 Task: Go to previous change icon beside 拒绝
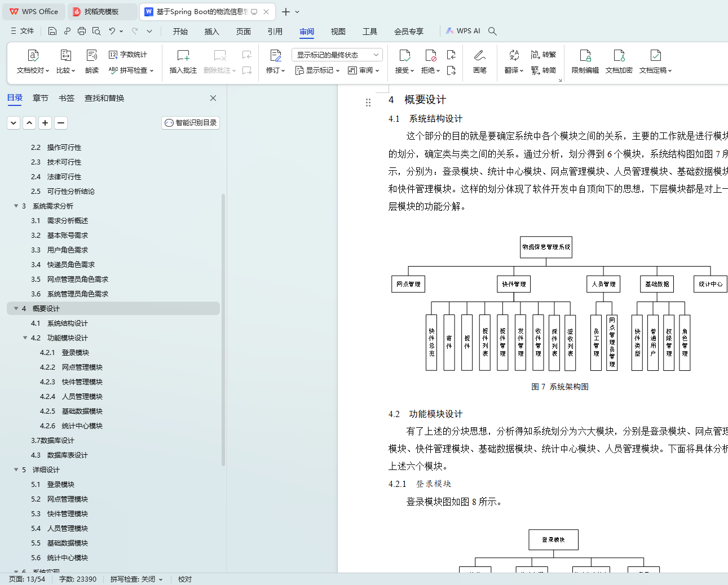click(451, 55)
